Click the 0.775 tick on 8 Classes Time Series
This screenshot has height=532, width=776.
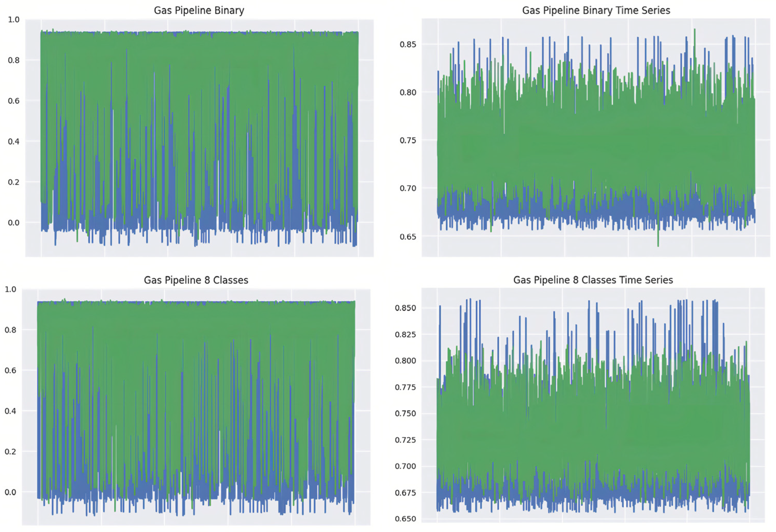tap(405, 387)
